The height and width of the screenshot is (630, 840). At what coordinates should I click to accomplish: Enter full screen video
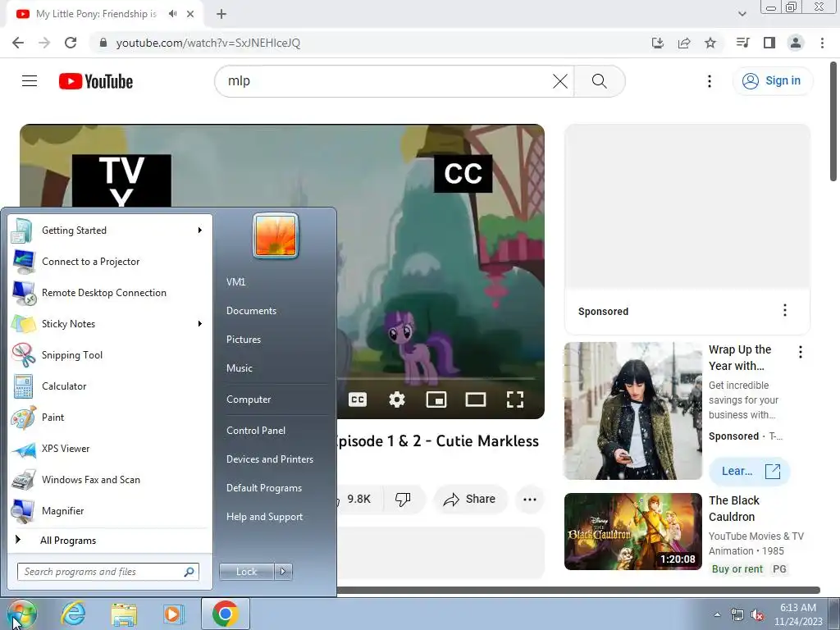(x=515, y=399)
